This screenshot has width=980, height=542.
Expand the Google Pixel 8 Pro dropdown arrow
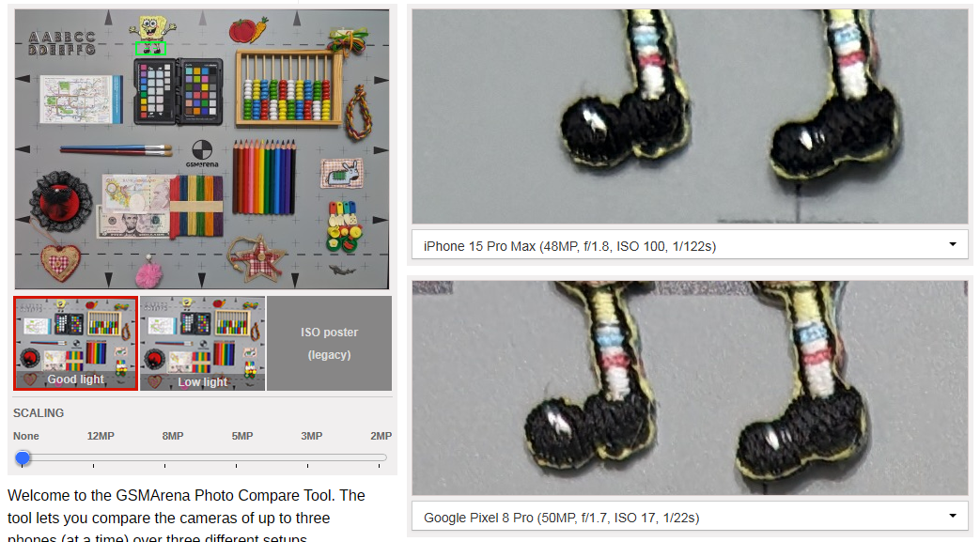(x=953, y=517)
